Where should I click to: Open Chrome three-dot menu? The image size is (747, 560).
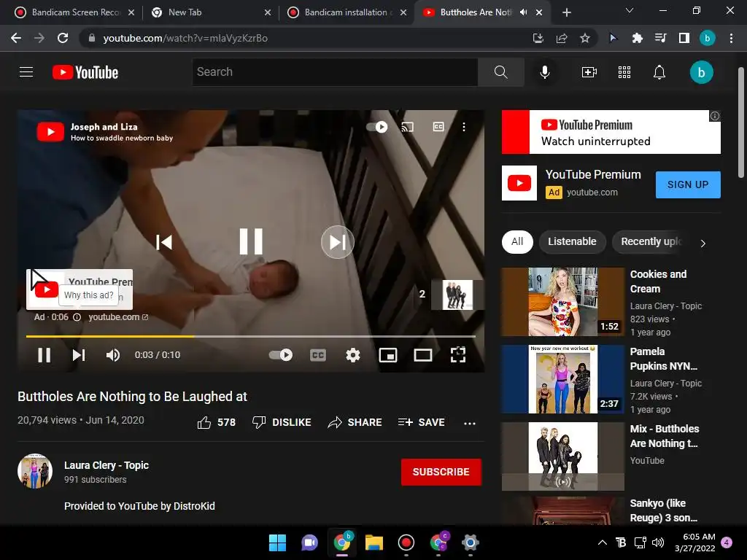731,38
